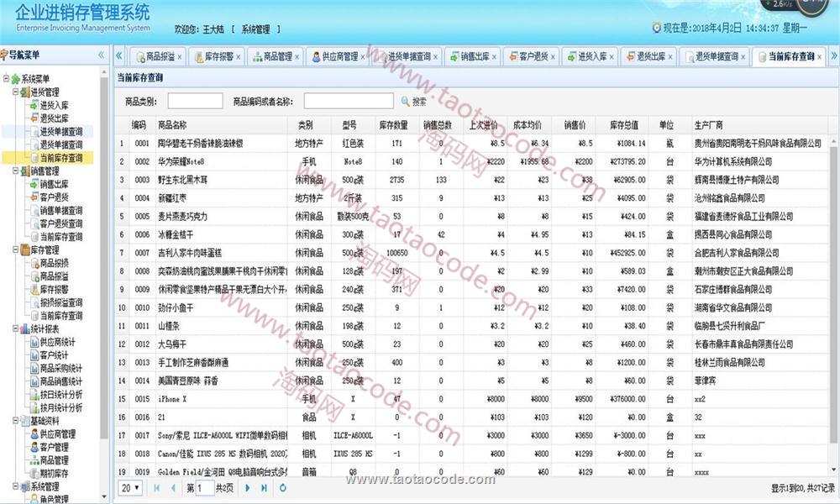The width and height of the screenshot is (840, 504).
Task: Go to the next page of results
Action: (249, 487)
